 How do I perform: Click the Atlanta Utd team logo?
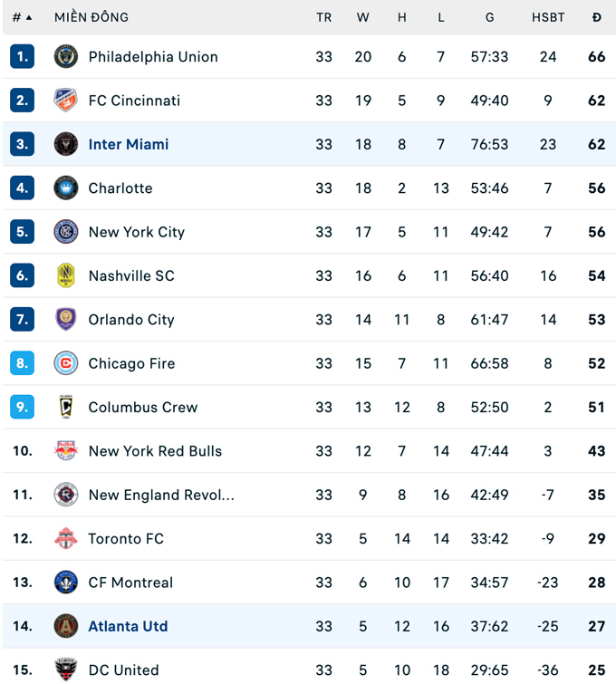[x=66, y=626]
